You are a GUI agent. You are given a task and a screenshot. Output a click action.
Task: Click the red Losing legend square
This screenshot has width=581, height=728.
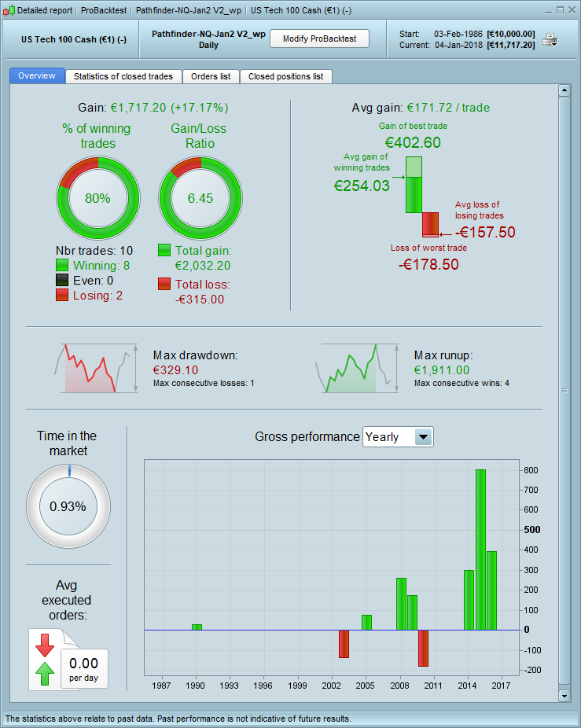[x=62, y=295]
